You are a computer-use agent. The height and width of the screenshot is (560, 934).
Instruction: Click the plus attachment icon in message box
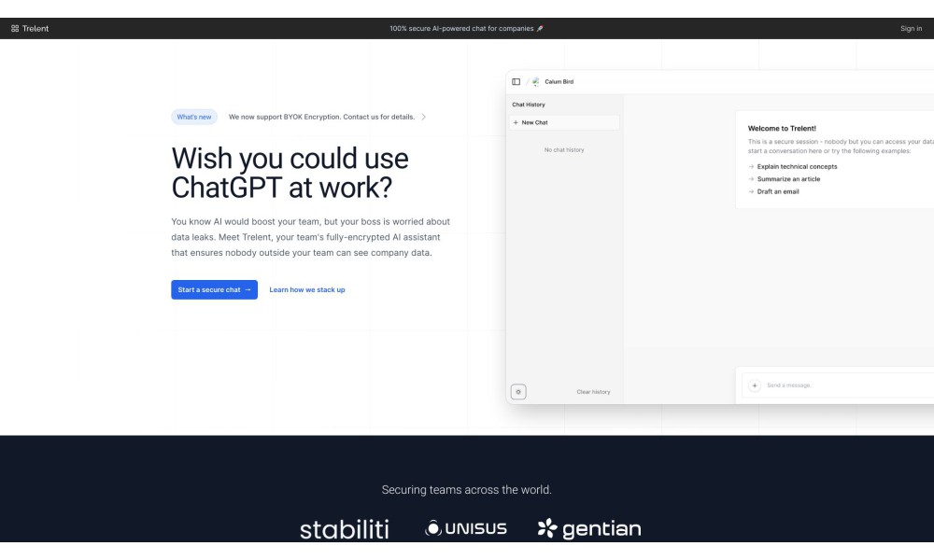754,385
